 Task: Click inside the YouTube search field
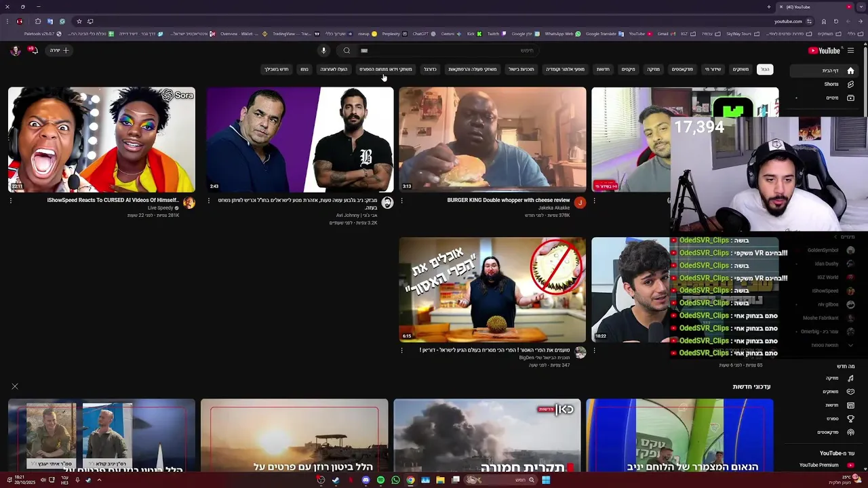click(x=448, y=50)
